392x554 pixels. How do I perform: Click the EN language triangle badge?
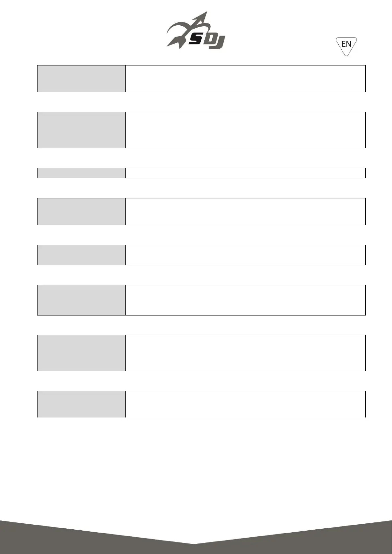click(x=346, y=45)
